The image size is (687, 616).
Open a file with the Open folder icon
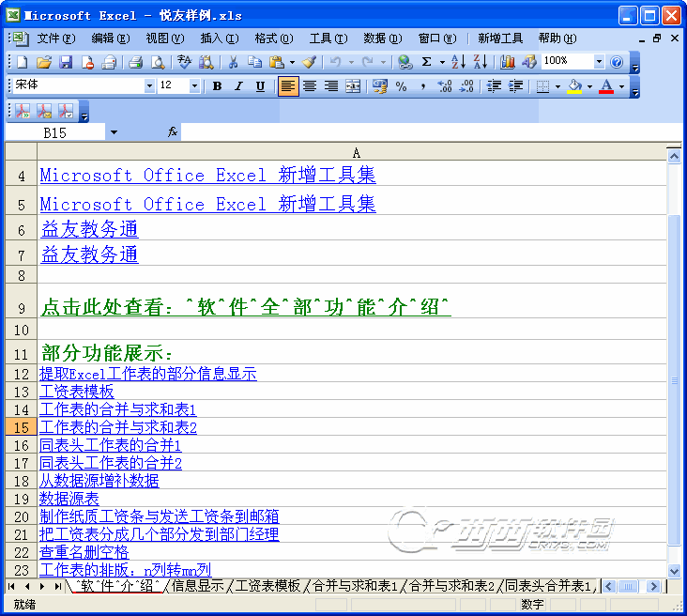pyautogui.click(x=44, y=62)
